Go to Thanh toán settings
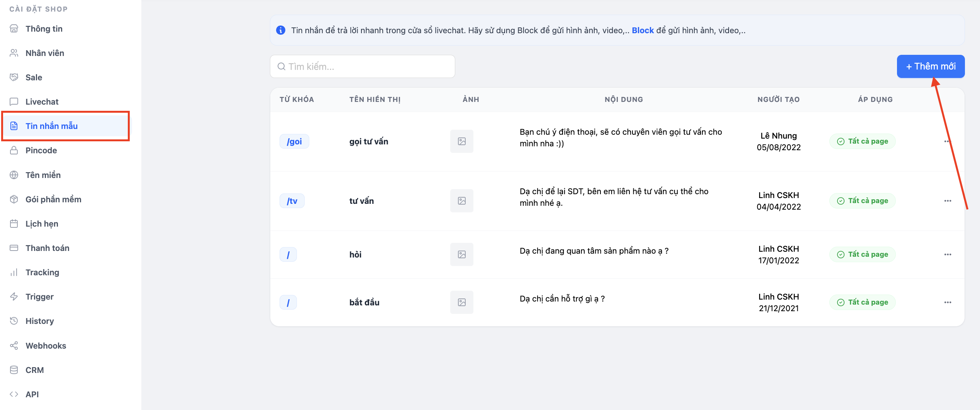The image size is (980, 410). pos(47,248)
